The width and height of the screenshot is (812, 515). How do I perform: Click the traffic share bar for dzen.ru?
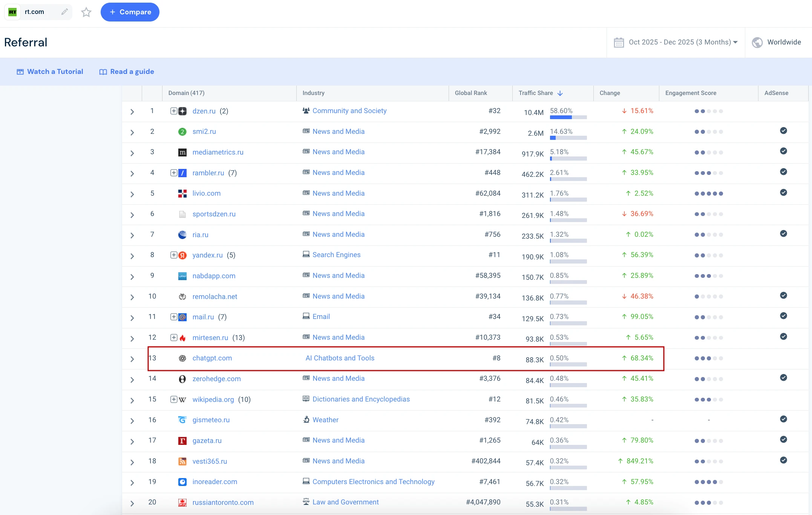(x=568, y=117)
